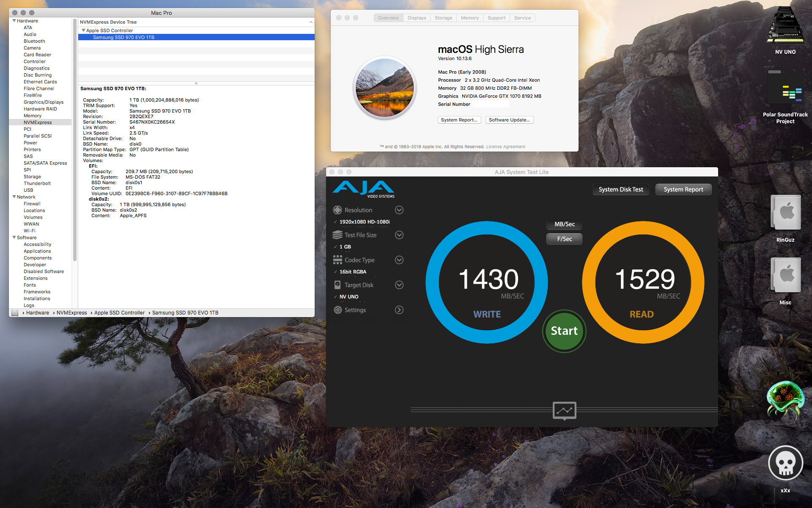The width and height of the screenshot is (812, 508).
Task: Click the Software Update button
Action: (x=509, y=120)
